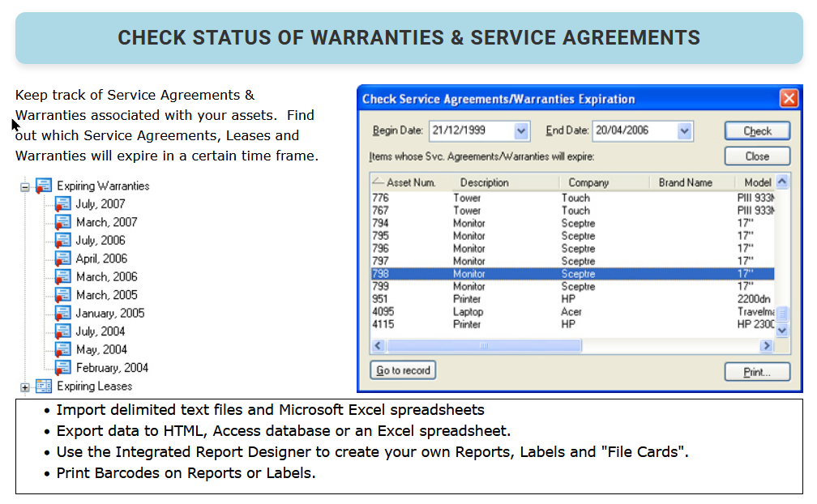The image size is (817, 504).
Task: Click the icon beside July, 2004
Action: [62, 331]
